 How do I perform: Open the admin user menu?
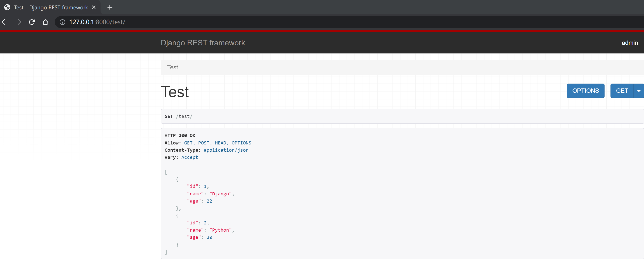coord(630,43)
